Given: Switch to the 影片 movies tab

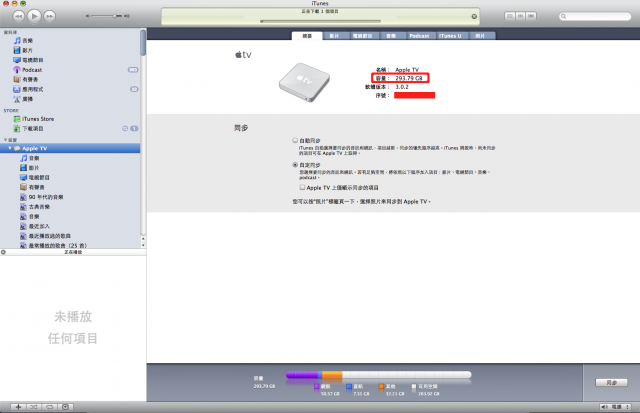Looking at the screenshot, I should [x=334, y=36].
